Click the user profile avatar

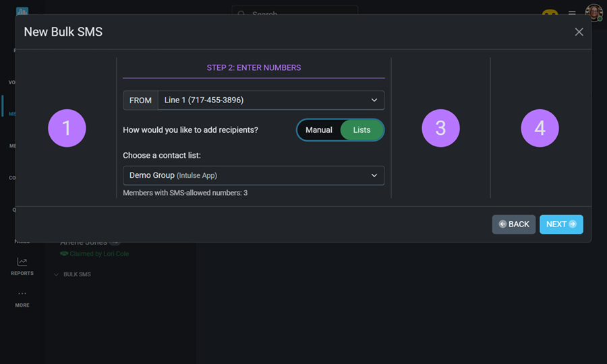coord(594,13)
